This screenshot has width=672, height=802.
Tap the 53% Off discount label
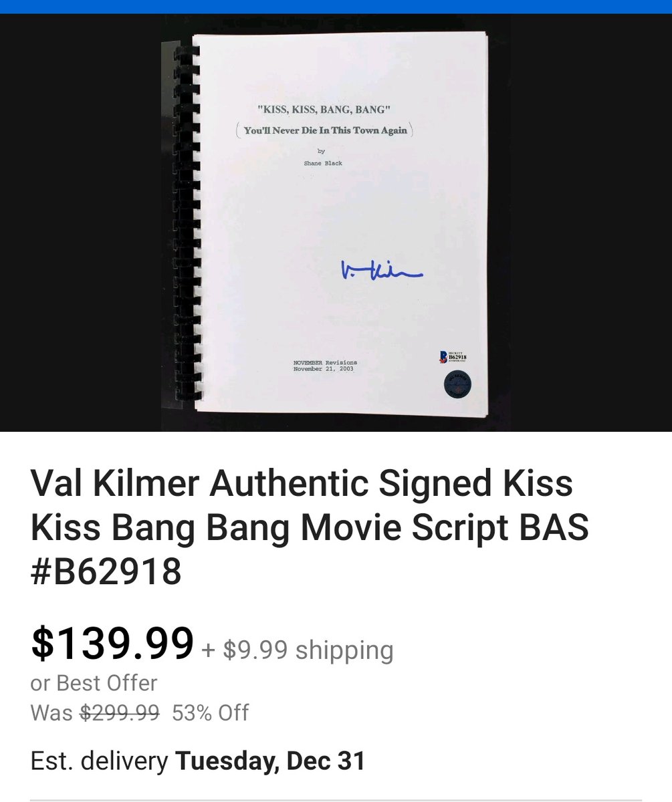coord(210,712)
